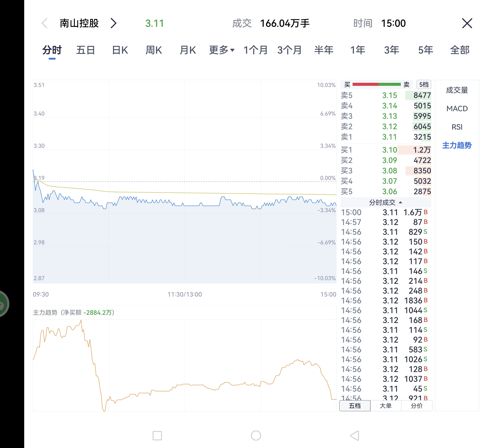Switch to 五档 panel view
The height and width of the screenshot is (448, 488).
tap(355, 406)
